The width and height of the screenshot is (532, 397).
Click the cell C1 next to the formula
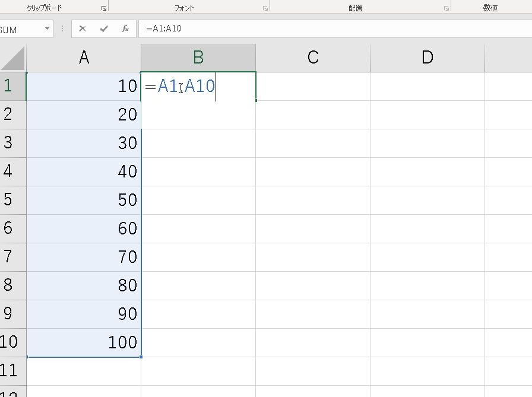pos(313,86)
